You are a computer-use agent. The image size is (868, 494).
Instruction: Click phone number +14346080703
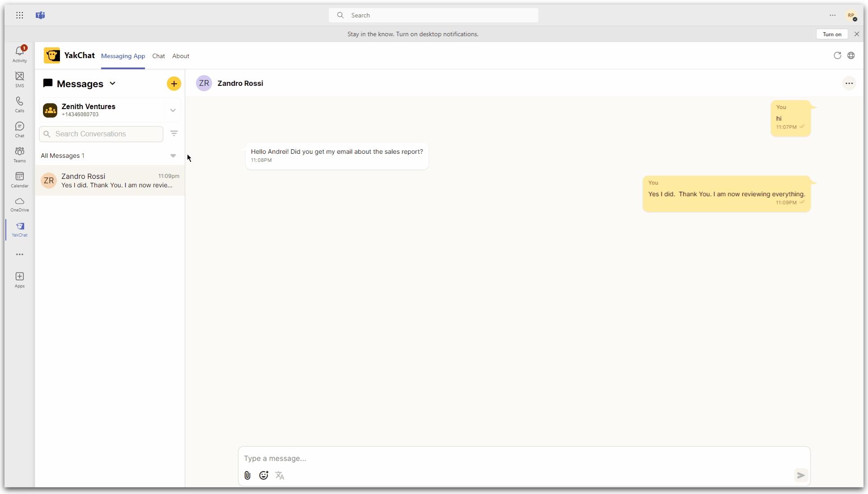click(80, 114)
